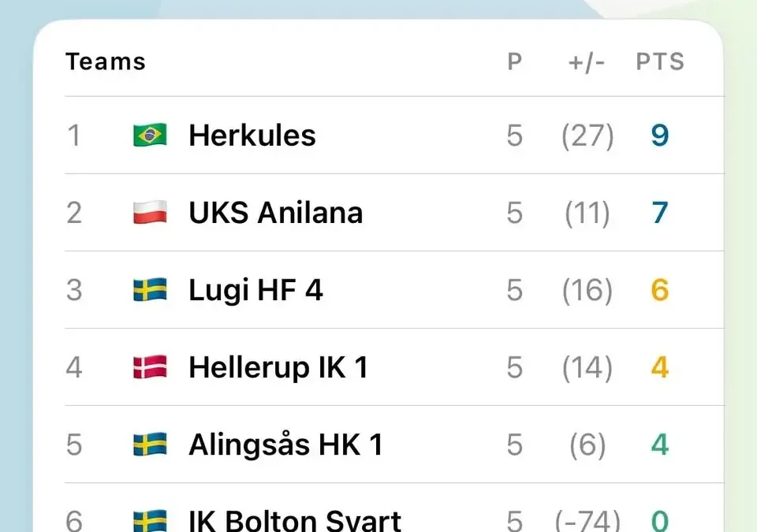The image size is (757, 532).
Task: Tap the Brazil flag beside Herkules
Action: pos(150,135)
